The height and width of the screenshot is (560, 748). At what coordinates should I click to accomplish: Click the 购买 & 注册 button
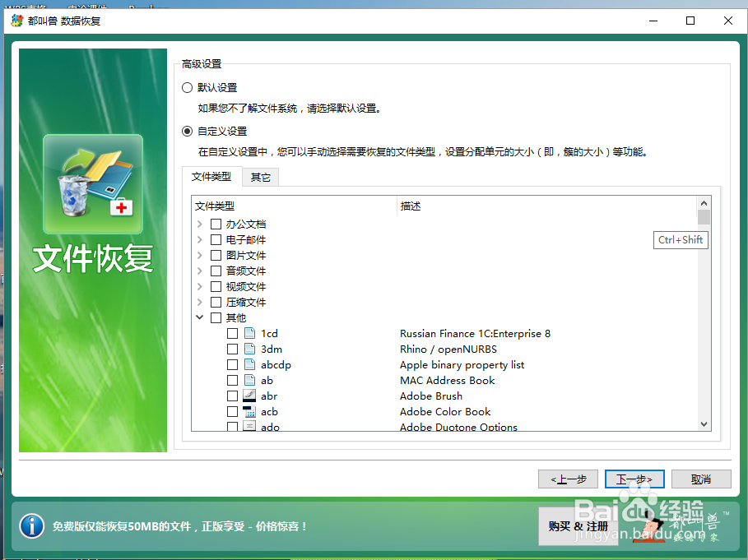[x=578, y=526]
